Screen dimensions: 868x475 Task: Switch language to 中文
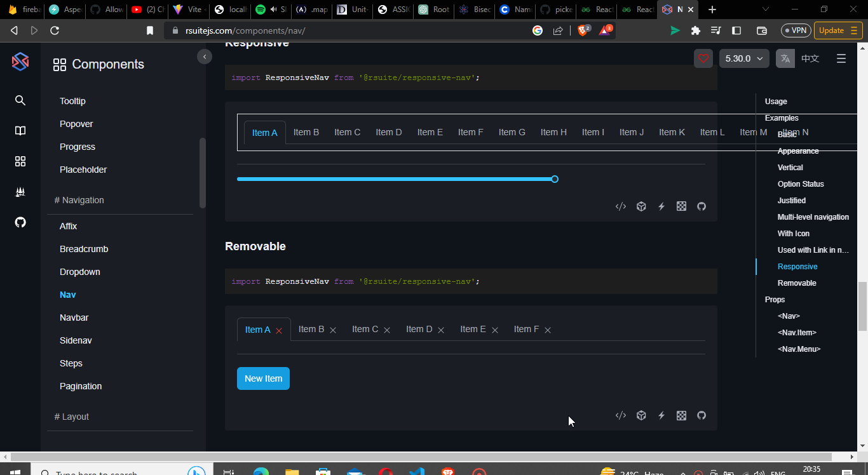coord(811,58)
